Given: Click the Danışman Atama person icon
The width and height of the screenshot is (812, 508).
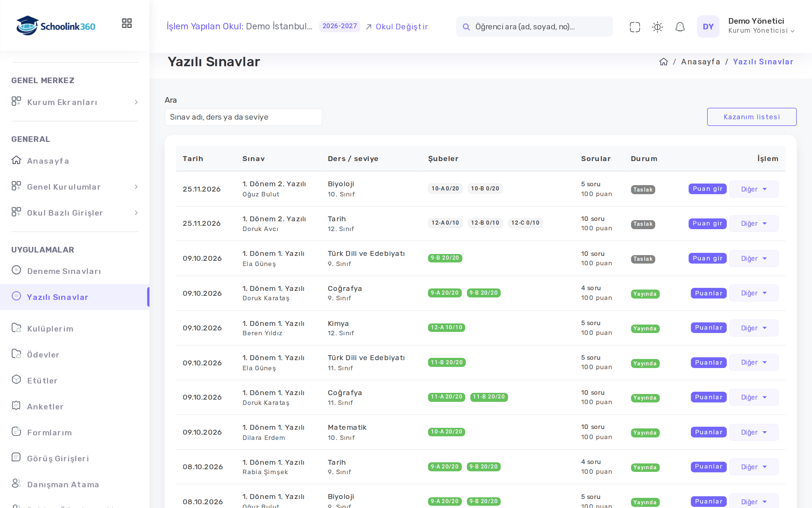Looking at the screenshot, I should [16, 484].
